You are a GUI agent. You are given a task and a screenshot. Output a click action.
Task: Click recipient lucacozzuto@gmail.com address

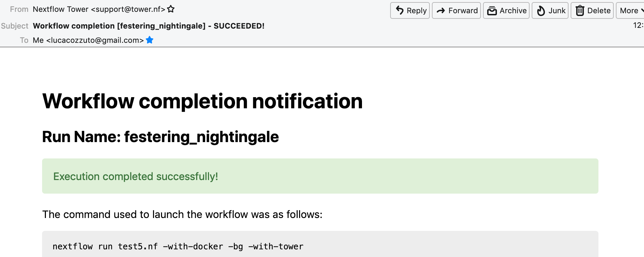click(x=88, y=40)
